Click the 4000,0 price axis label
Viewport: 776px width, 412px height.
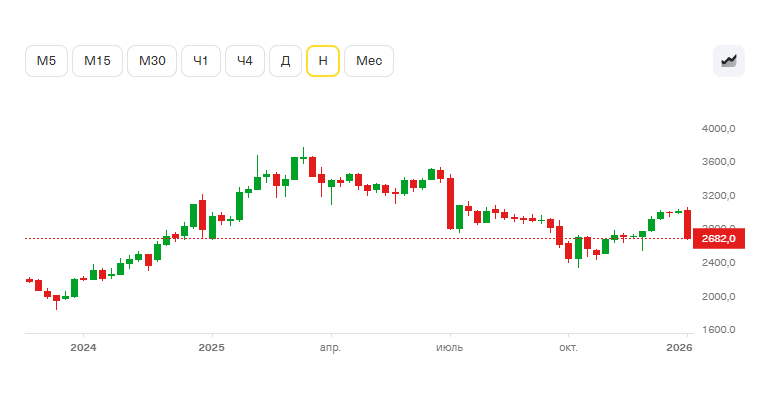tap(719, 129)
